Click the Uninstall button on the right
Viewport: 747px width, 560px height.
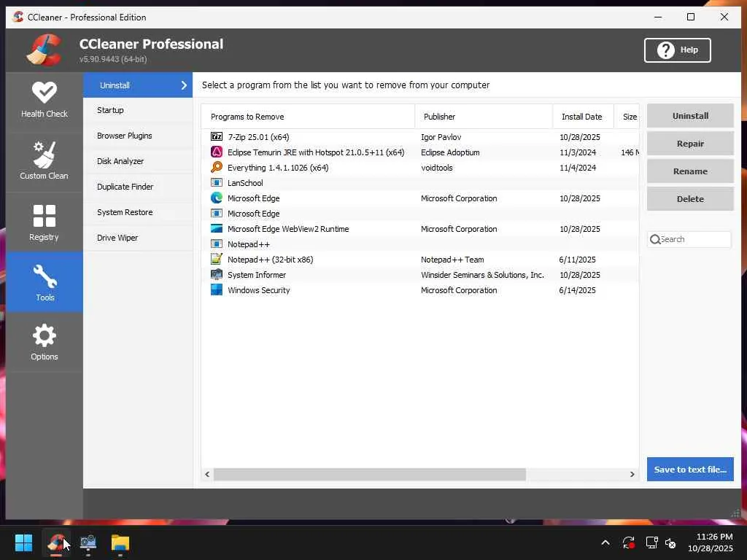click(690, 116)
